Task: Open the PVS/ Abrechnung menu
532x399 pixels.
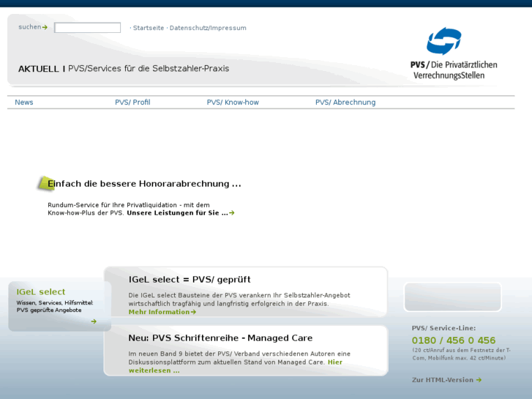Action: point(345,102)
